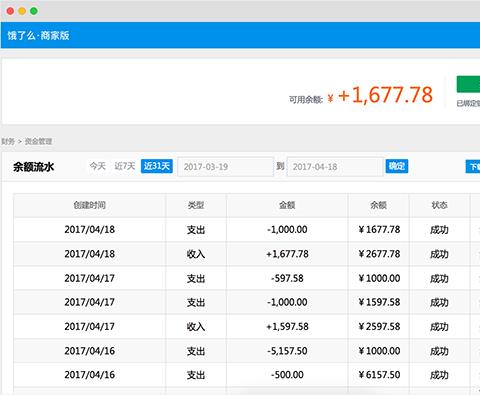This screenshot has width=480, height=395.
Task: Click the blue download button at right
Action: click(473, 166)
